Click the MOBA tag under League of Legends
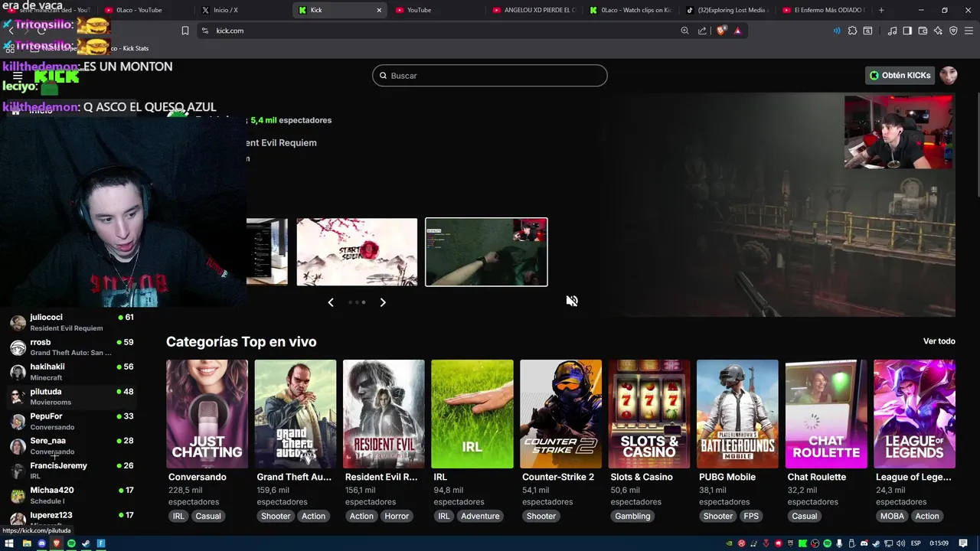 coord(892,516)
